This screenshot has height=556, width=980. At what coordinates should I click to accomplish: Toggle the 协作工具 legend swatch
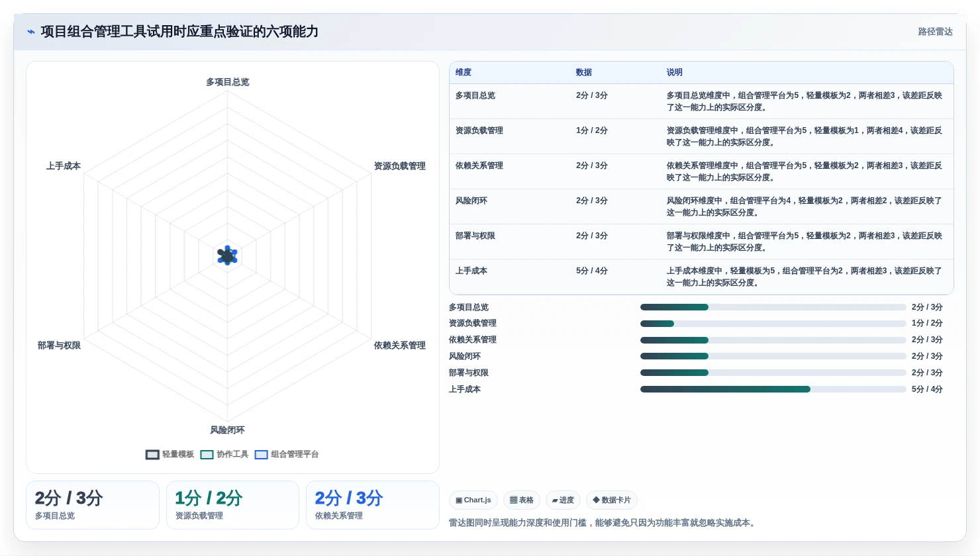pos(207,455)
